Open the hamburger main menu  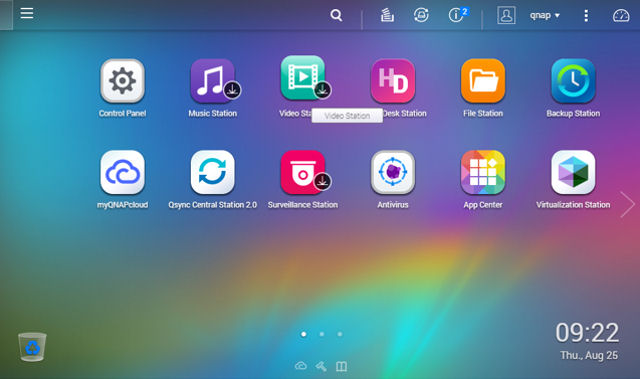(x=27, y=13)
